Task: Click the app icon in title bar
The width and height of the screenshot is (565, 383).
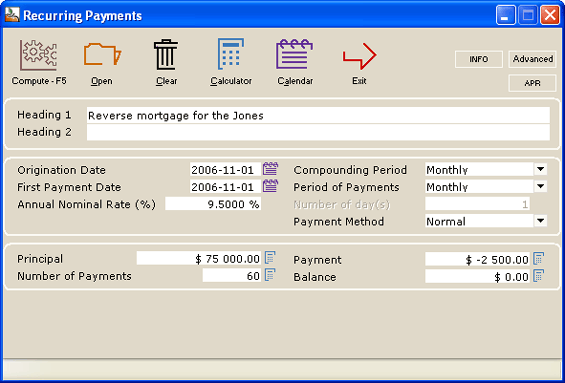Action: point(12,15)
